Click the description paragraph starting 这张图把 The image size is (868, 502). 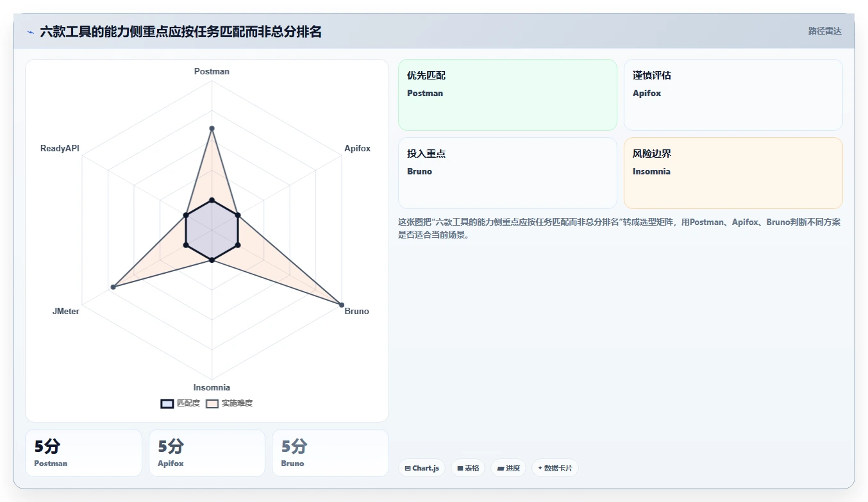click(619, 228)
